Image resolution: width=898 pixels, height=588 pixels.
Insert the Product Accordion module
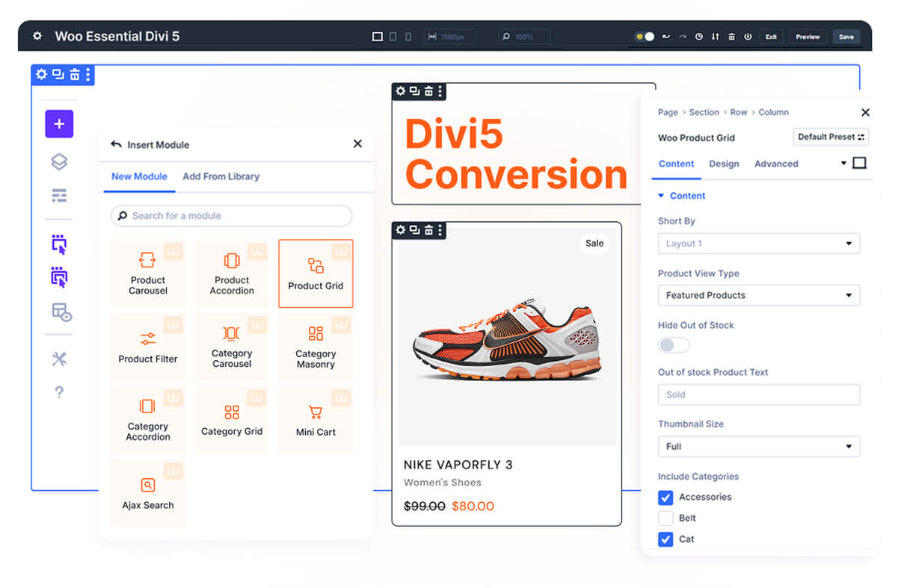[x=232, y=273]
